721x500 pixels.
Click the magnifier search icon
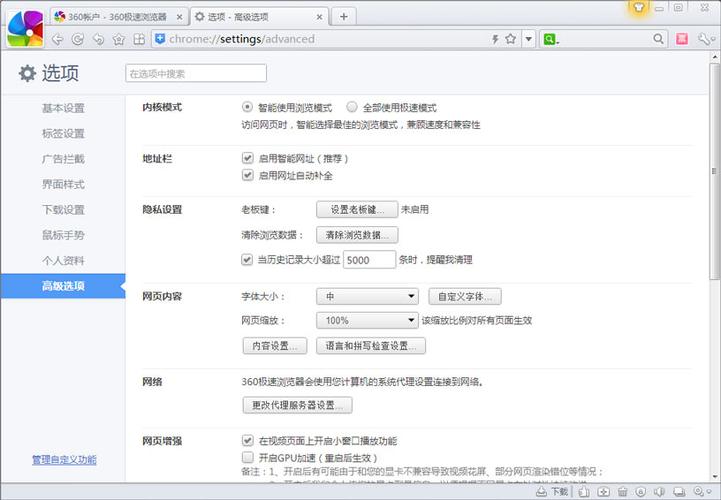pos(658,39)
